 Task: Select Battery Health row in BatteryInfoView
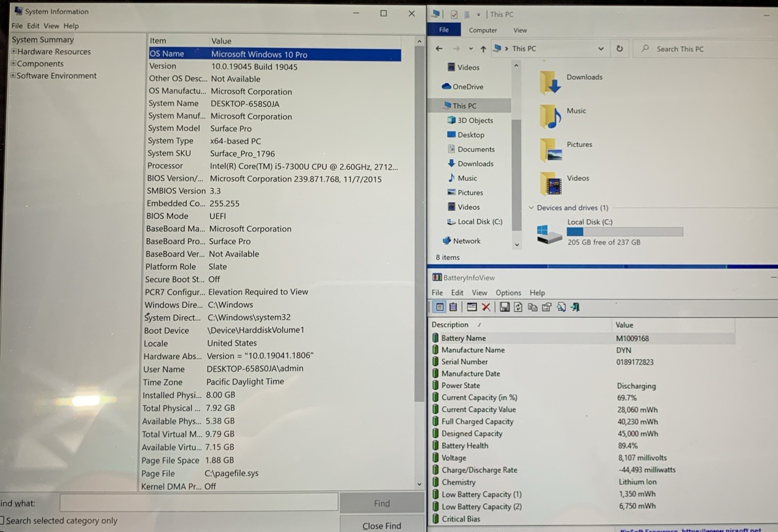point(583,445)
